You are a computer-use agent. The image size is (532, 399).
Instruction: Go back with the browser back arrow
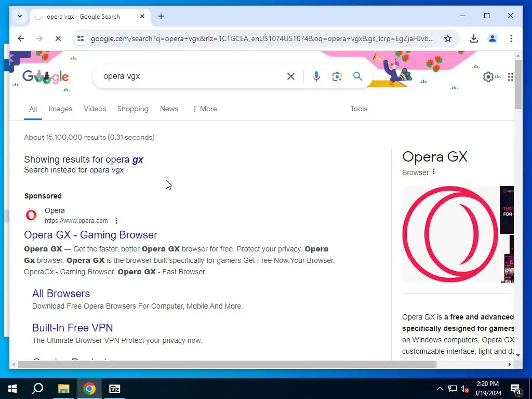tap(21, 38)
